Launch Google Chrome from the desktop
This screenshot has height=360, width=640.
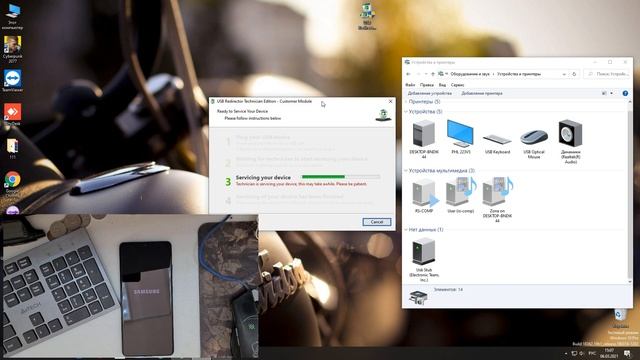click(x=12, y=184)
